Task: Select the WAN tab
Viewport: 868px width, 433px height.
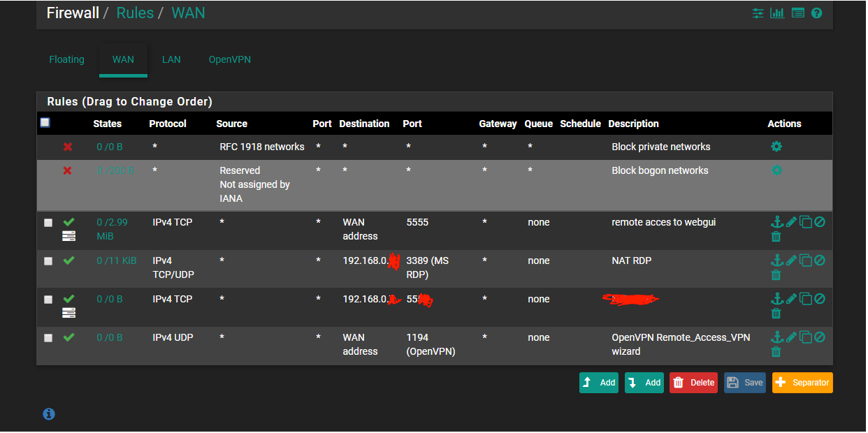Action: pyautogui.click(x=123, y=59)
